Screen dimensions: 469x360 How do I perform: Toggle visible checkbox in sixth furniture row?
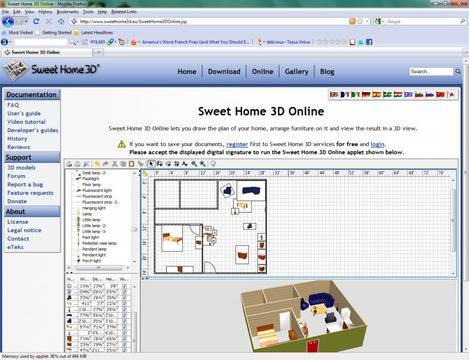[x=125, y=315]
